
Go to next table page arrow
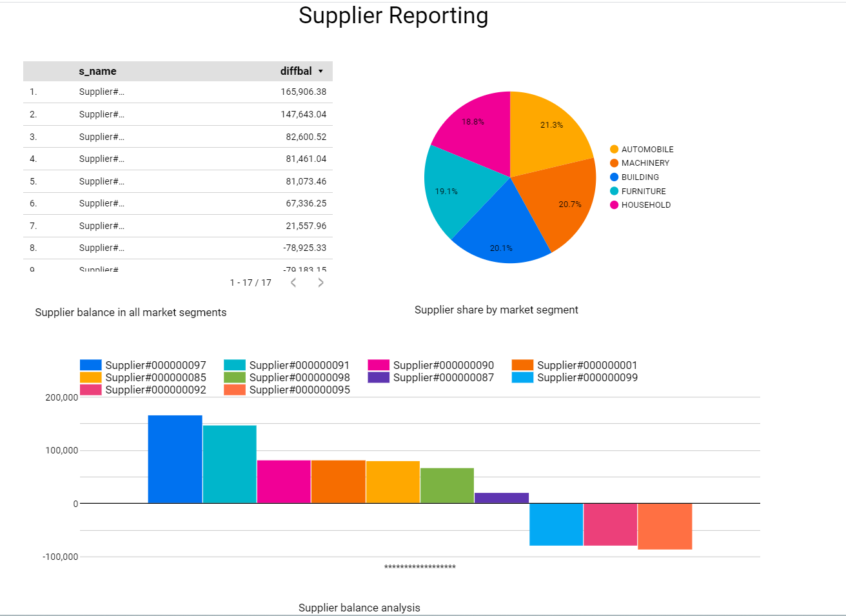click(320, 283)
